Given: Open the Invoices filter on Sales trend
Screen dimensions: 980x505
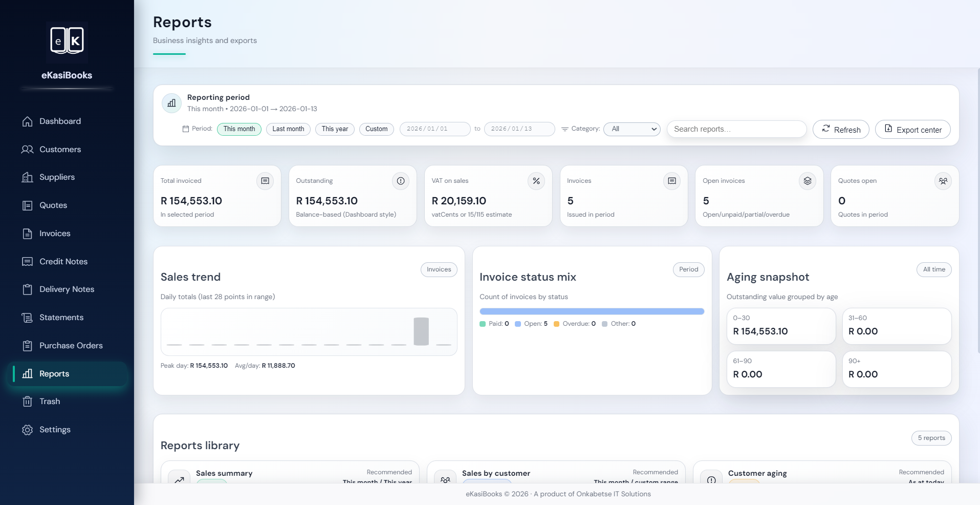Looking at the screenshot, I should pyautogui.click(x=439, y=269).
